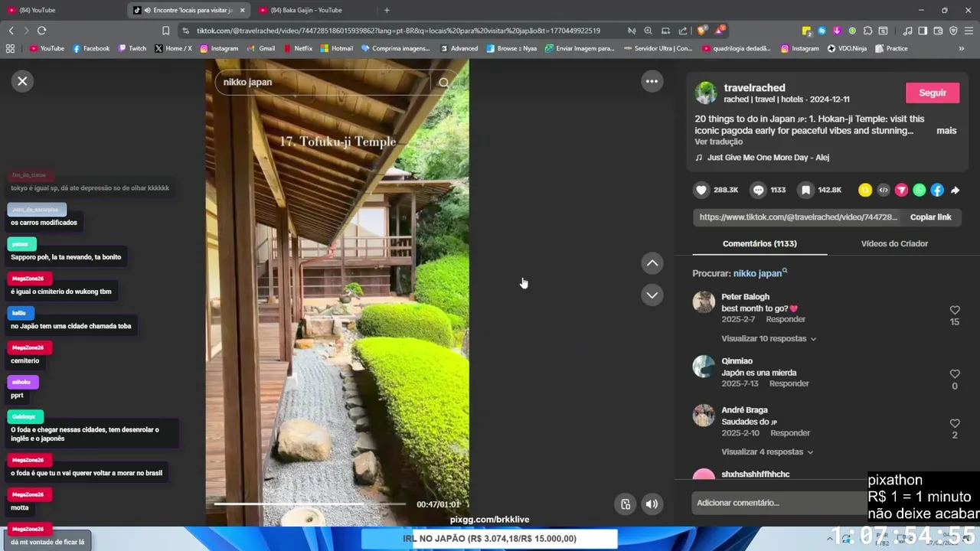Viewport: 980px width, 551px height.
Task: Share to WhatsApp icon
Action: pyautogui.click(x=919, y=190)
